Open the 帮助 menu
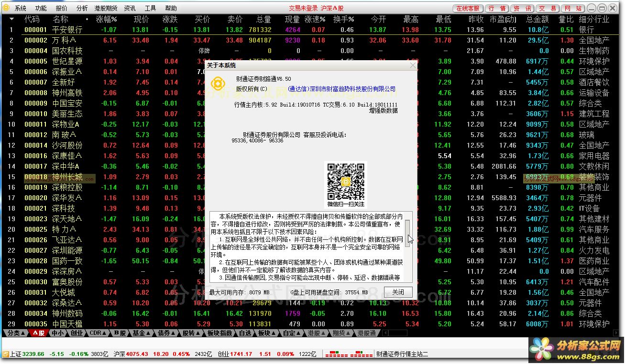The height and width of the screenshot is (364, 625). 171,8
